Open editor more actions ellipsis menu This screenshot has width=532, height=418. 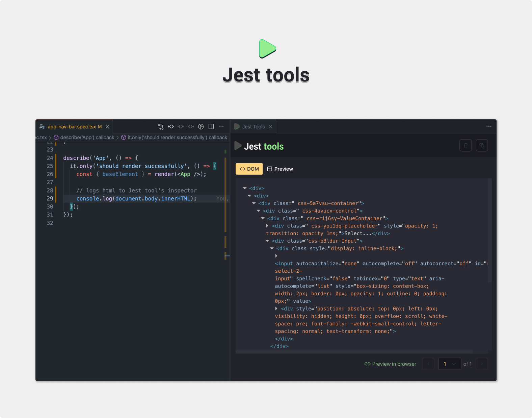coord(221,127)
